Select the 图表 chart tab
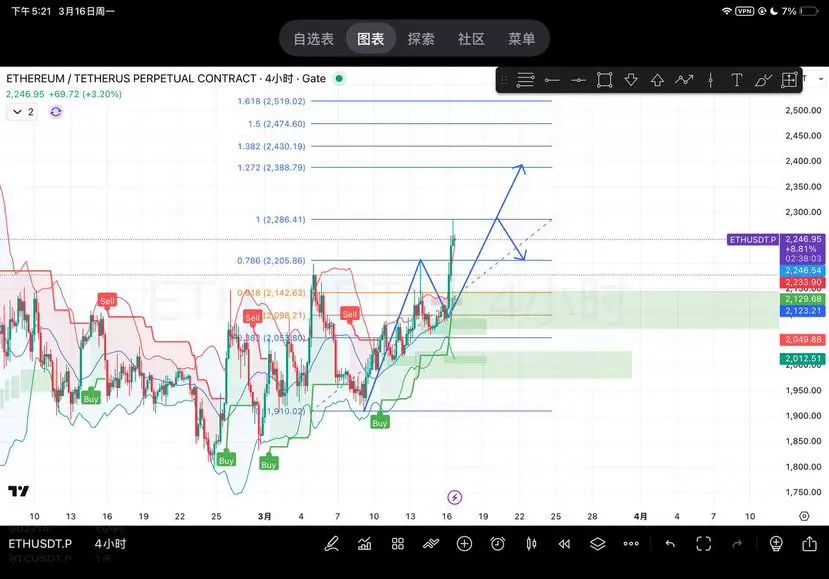The image size is (829, 579). pos(371,39)
